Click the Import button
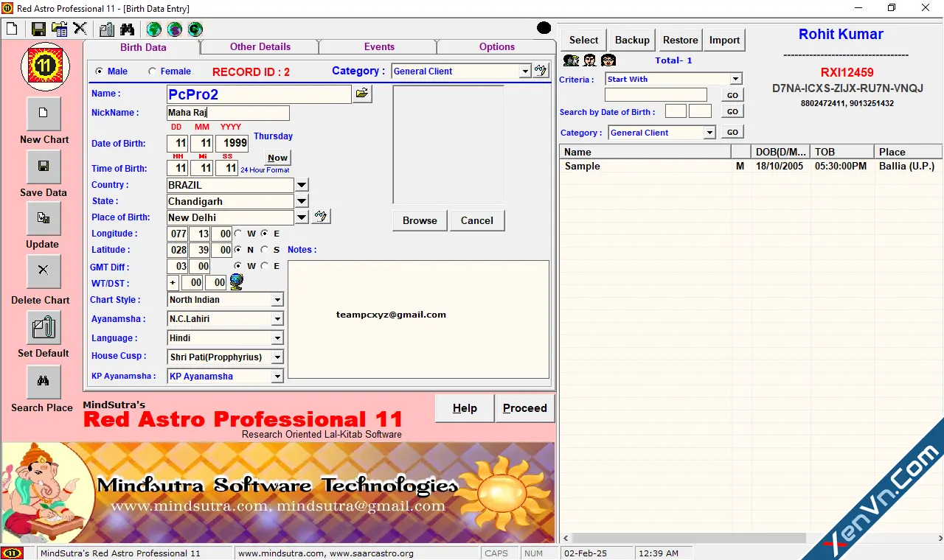This screenshot has width=944, height=560. pos(724,40)
